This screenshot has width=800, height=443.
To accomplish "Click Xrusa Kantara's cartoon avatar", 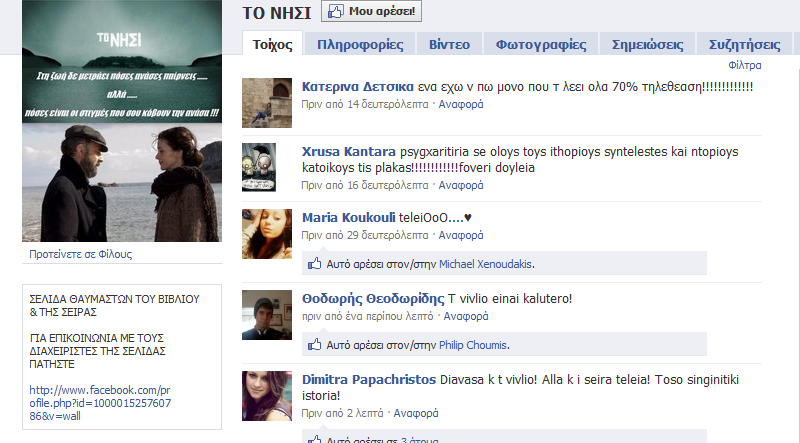I will point(259,167).
